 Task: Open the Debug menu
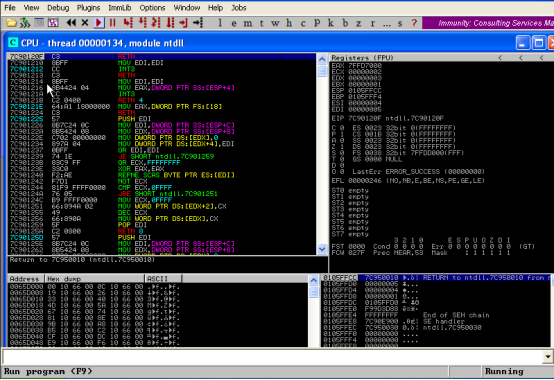point(58,7)
